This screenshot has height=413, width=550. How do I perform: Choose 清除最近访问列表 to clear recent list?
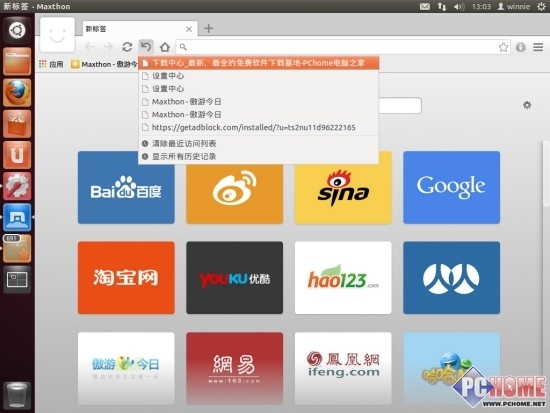259,144
